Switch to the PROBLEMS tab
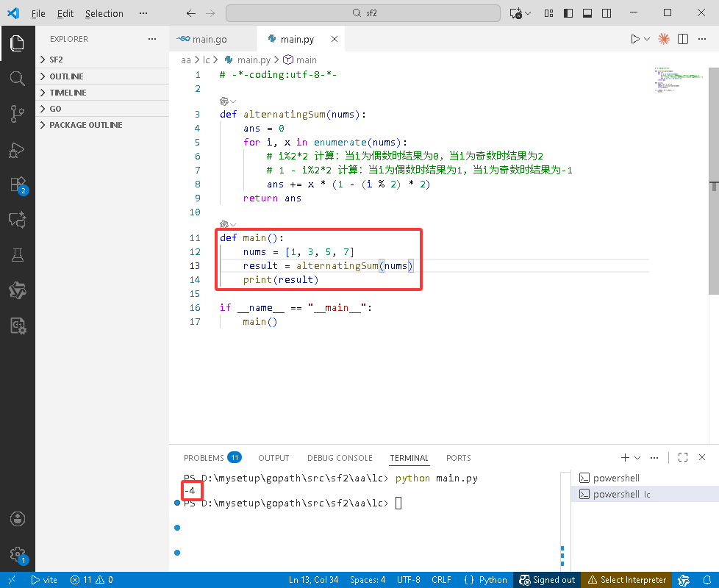The height and width of the screenshot is (588, 719). tap(212, 458)
